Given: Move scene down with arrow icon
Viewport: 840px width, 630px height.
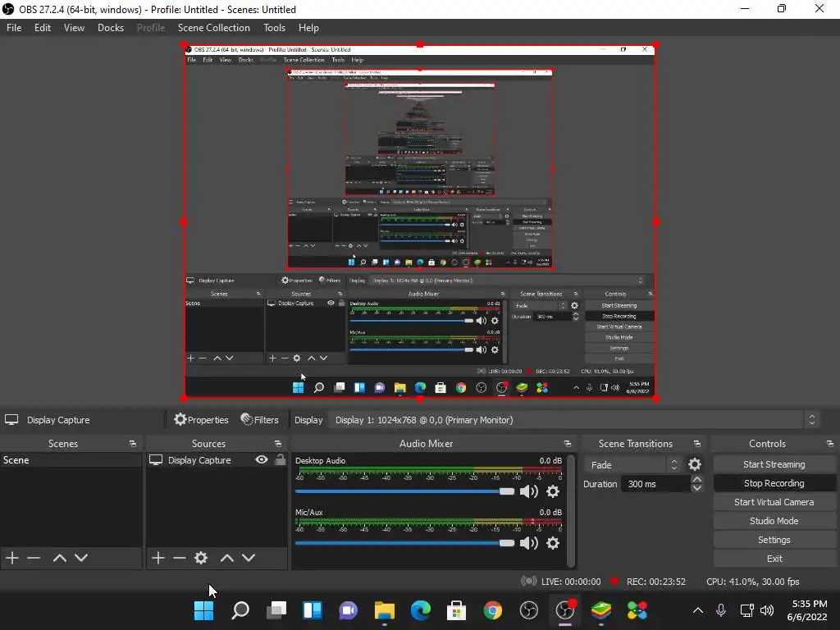Looking at the screenshot, I should click(81, 558).
